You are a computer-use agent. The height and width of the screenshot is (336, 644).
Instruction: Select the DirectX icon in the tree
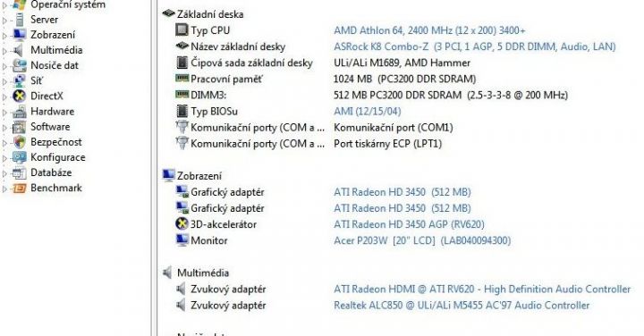click(x=20, y=96)
